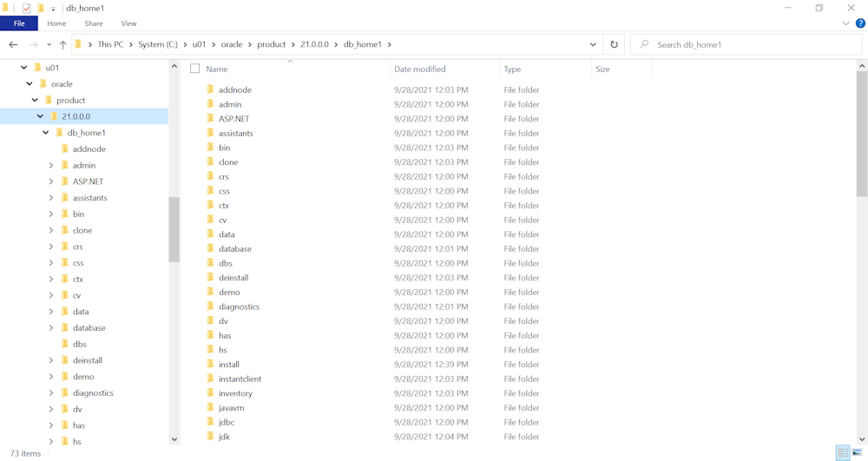Toggle the select all items checkbox
The width and height of the screenshot is (868, 461).
pyautogui.click(x=195, y=69)
